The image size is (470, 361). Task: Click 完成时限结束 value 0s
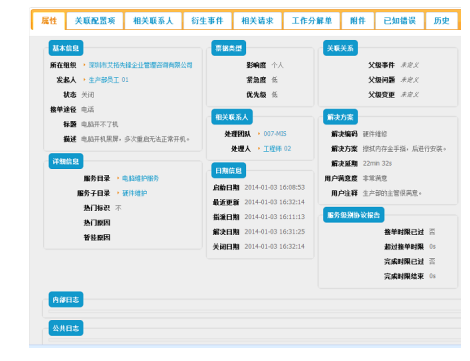(x=432, y=276)
